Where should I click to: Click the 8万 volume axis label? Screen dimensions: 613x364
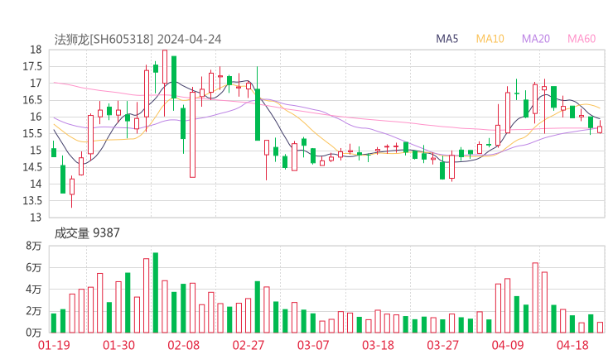(34, 246)
